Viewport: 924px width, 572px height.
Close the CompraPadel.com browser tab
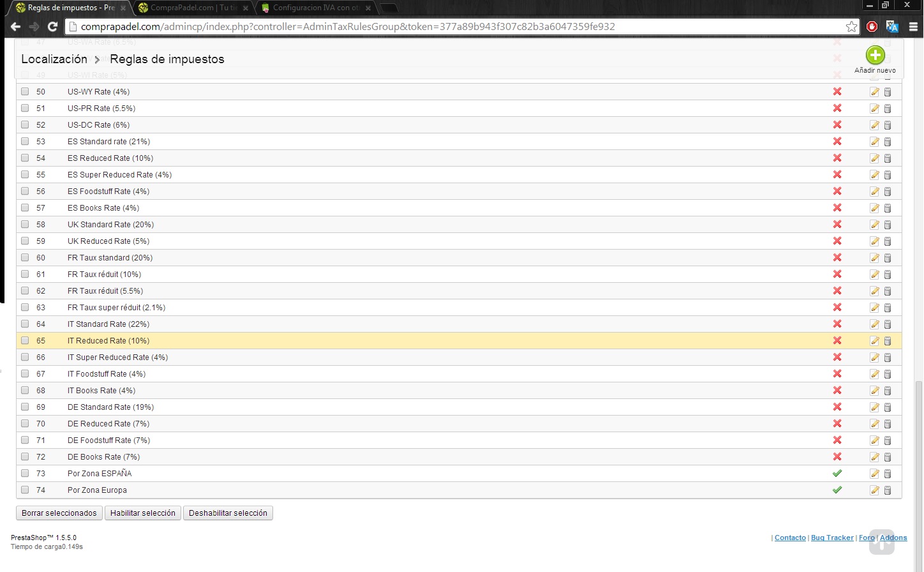[x=246, y=8]
